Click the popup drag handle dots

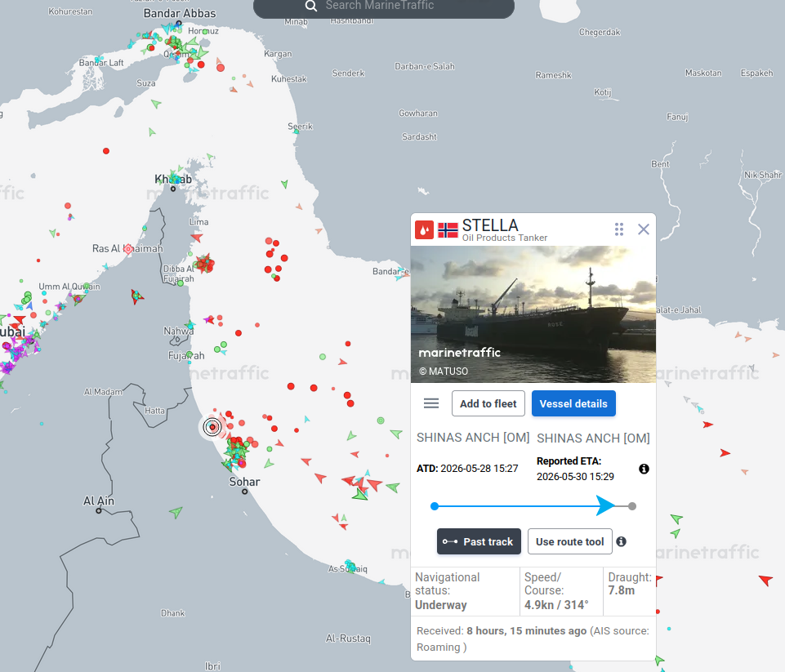(x=619, y=229)
